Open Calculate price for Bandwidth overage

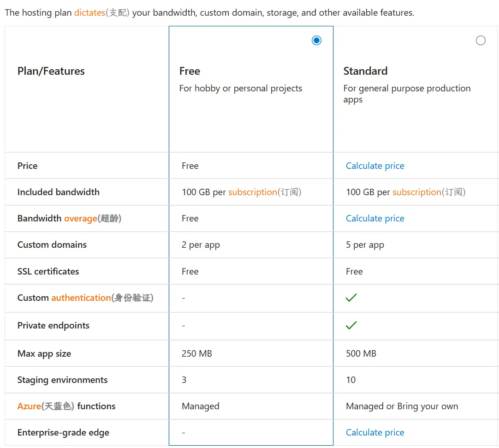[x=375, y=219]
